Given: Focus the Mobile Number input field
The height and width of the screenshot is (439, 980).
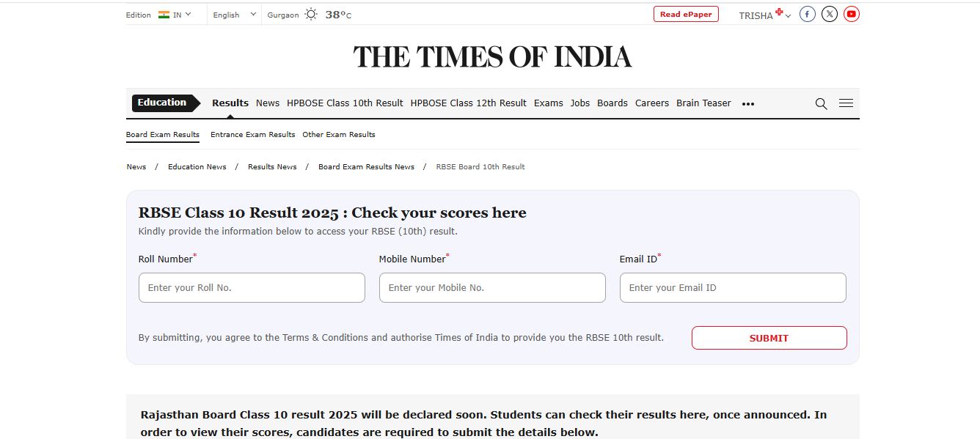Looking at the screenshot, I should 492,288.
